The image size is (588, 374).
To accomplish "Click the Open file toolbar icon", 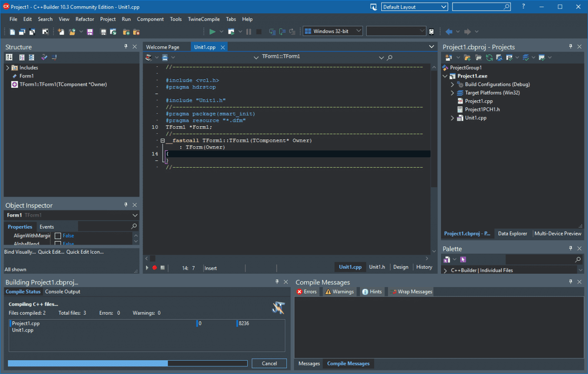I will coord(71,32).
